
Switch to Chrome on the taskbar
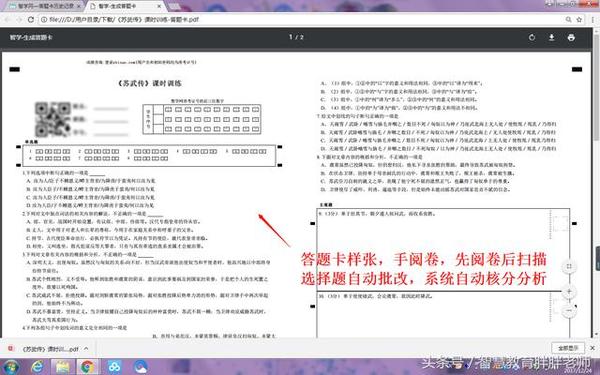(x=88, y=367)
